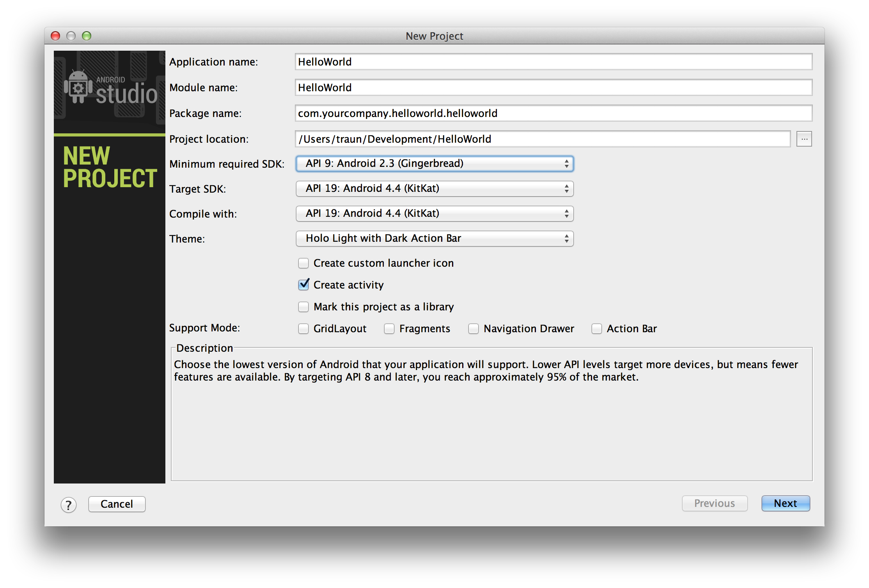The image size is (869, 588).
Task: Uncheck the Create activity checkbox
Action: 303,285
